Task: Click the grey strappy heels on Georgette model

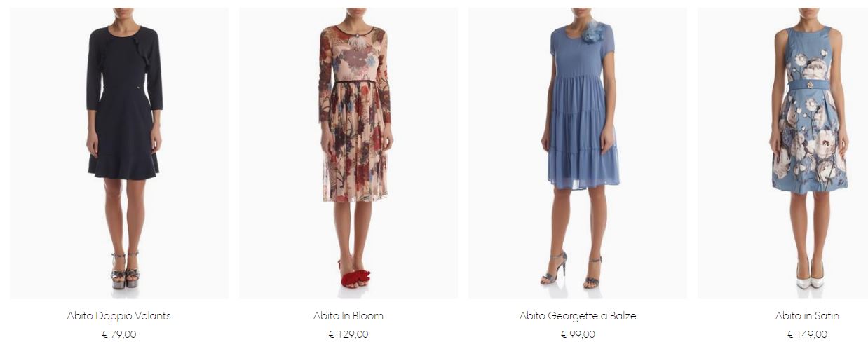Action: (x=571, y=271)
